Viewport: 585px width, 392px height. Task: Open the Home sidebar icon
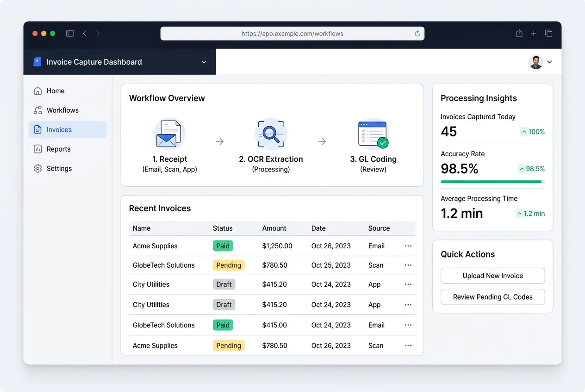[37, 91]
